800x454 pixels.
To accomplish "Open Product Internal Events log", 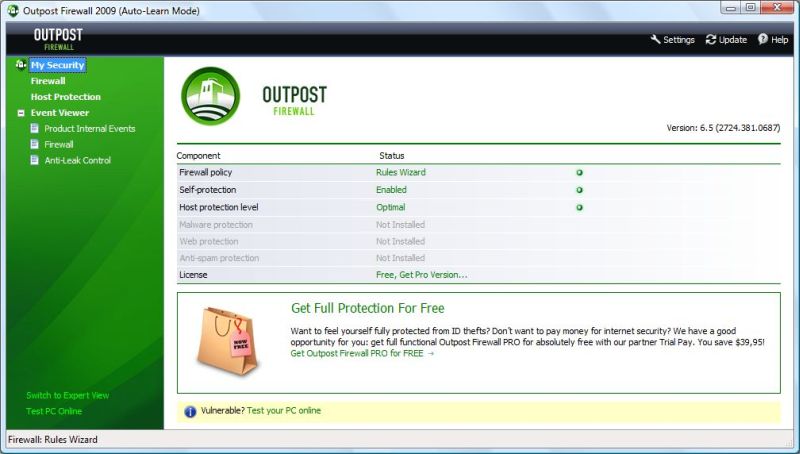I will [90, 129].
